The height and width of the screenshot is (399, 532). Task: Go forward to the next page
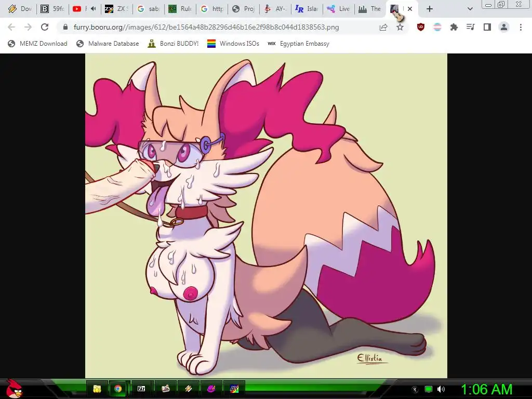(x=28, y=27)
